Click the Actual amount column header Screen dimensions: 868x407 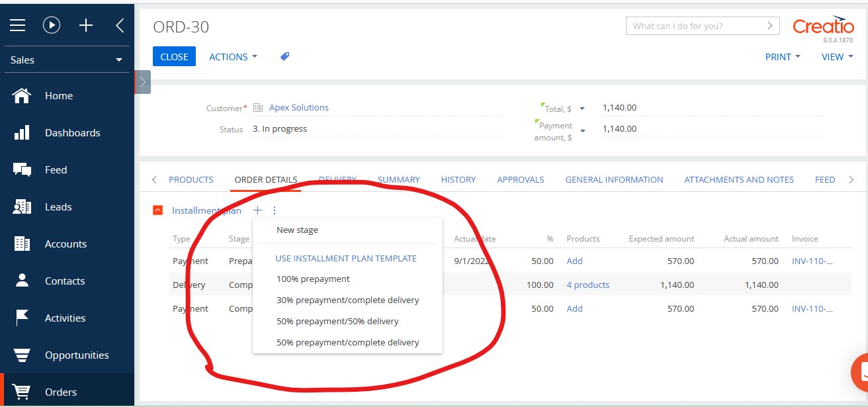point(751,239)
